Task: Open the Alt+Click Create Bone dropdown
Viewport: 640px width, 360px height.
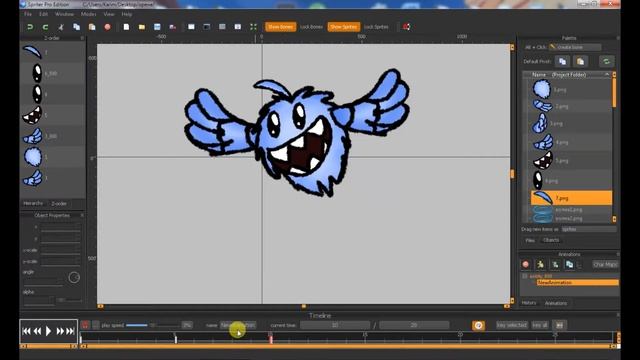Action: pos(576,47)
